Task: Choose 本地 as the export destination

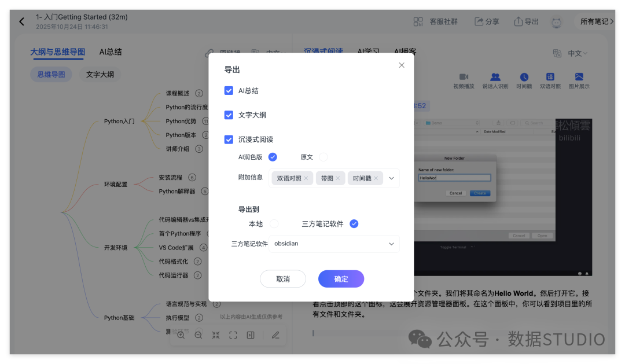Action: (x=274, y=224)
